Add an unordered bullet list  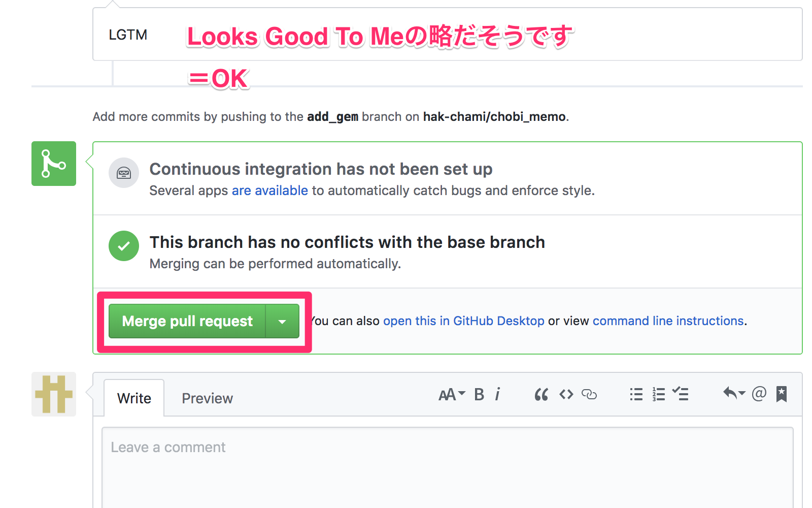[x=635, y=394]
